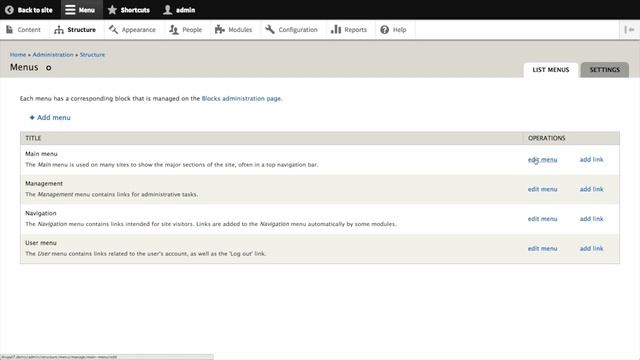Click the OPERATIONS column header
Viewport: 640px width, 360px height.
click(x=547, y=138)
